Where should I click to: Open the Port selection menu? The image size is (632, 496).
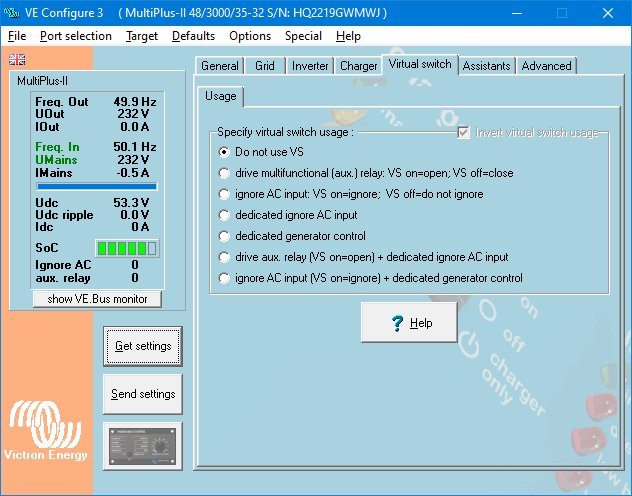[76, 36]
